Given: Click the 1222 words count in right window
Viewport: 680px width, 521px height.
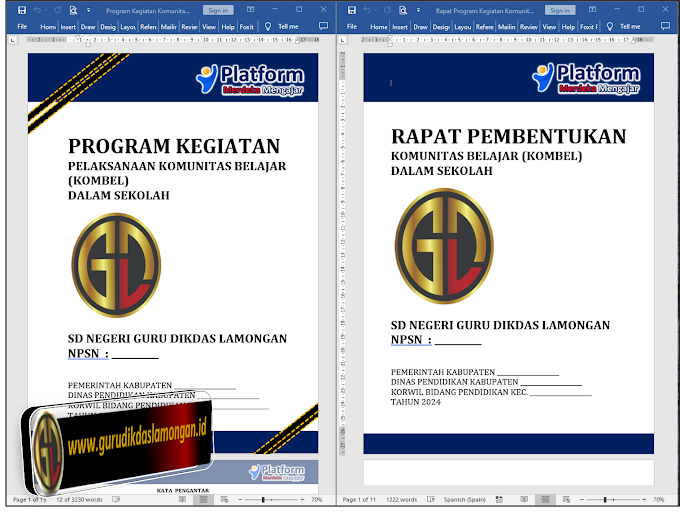Looking at the screenshot, I should coord(401,500).
